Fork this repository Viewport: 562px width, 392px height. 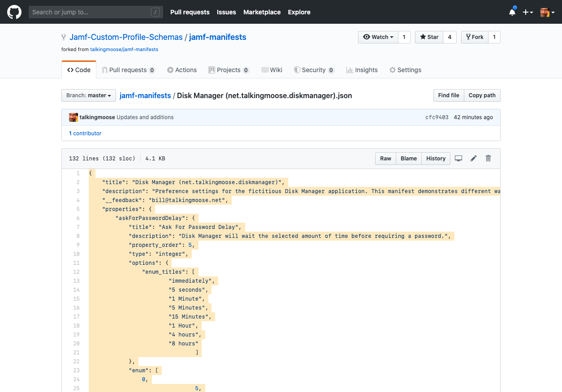click(x=475, y=37)
